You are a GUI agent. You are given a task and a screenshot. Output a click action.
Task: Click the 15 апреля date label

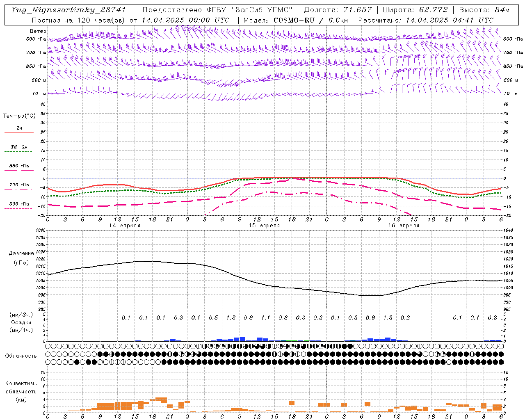(264, 225)
